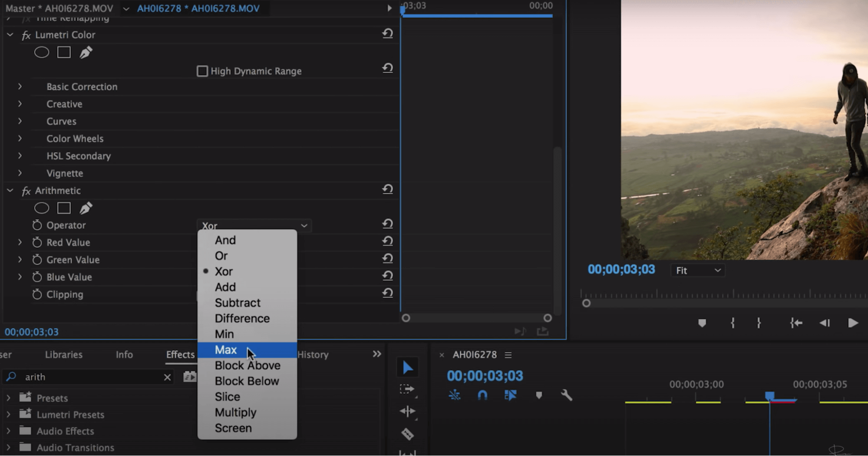
Task: Create 4-point polygon mask under Lumetri Color
Action: [64, 53]
